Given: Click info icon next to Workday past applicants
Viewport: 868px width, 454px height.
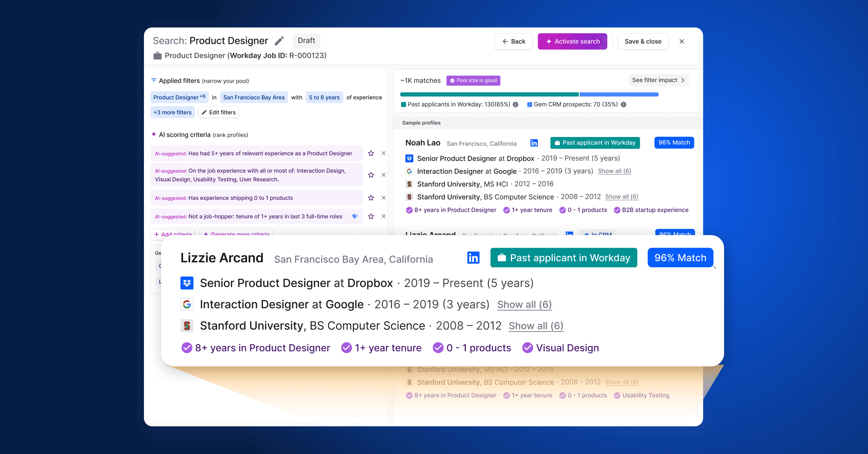Looking at the screenshot, I should (516, 104).
